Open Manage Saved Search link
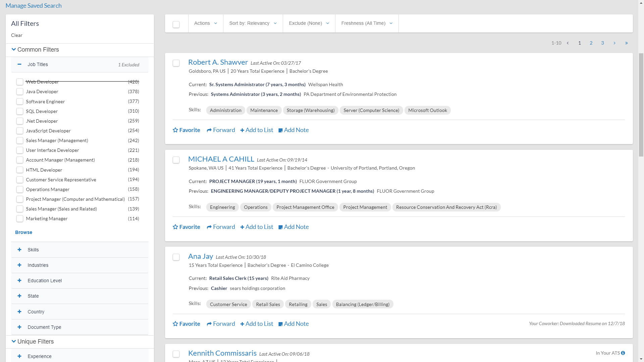The width and height of the screenshot is (644, 362). [x=34, y=6]
